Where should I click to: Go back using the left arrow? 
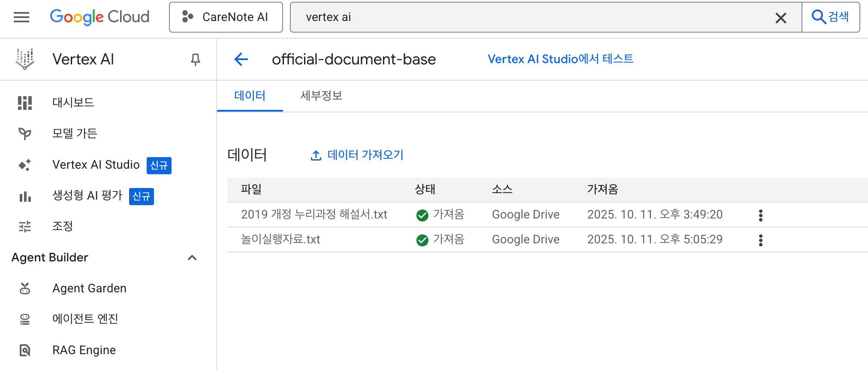241,59
